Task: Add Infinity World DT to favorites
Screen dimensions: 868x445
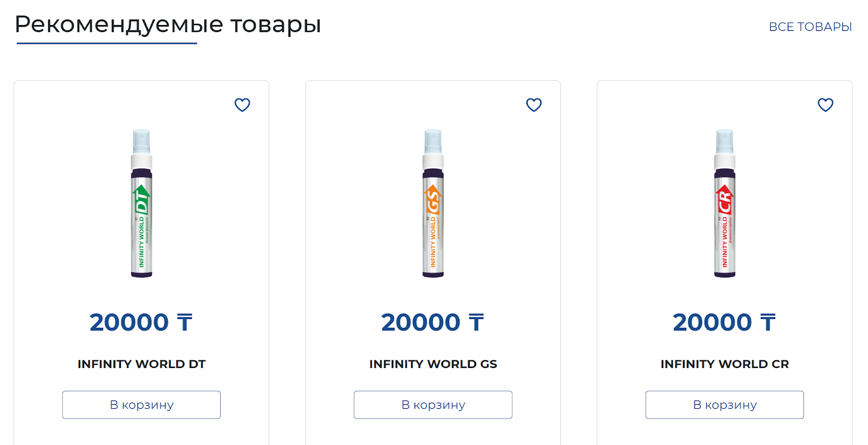Action: (242, 105)
